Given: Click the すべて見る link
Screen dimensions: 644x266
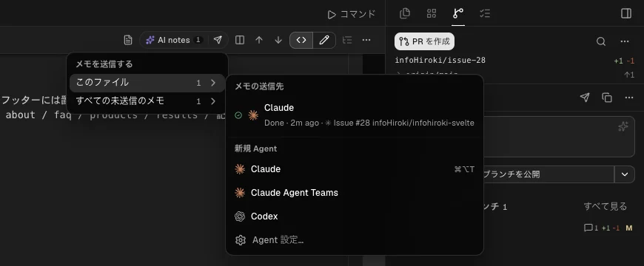Looking at the screenshot, I should pyautogui.click(x=606, y=206).
